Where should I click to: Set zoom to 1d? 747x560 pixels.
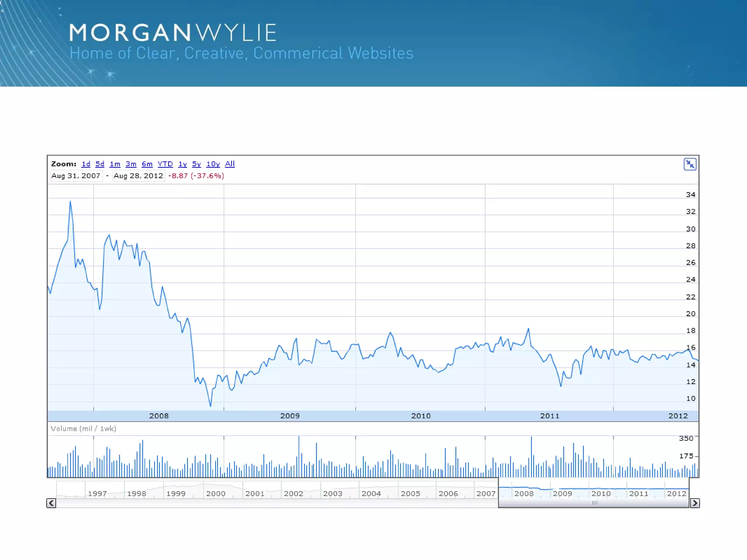(x=86, y=164)
